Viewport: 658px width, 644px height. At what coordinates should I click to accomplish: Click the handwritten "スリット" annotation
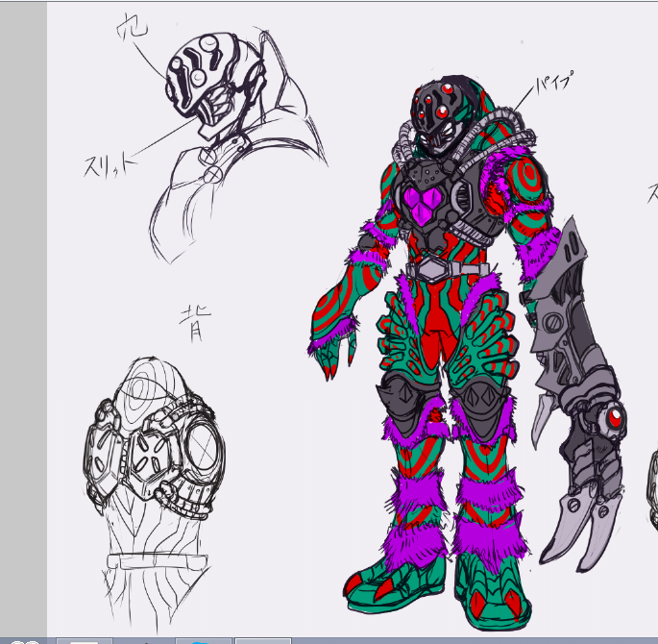pyautogui.click(x=110, y=166)
